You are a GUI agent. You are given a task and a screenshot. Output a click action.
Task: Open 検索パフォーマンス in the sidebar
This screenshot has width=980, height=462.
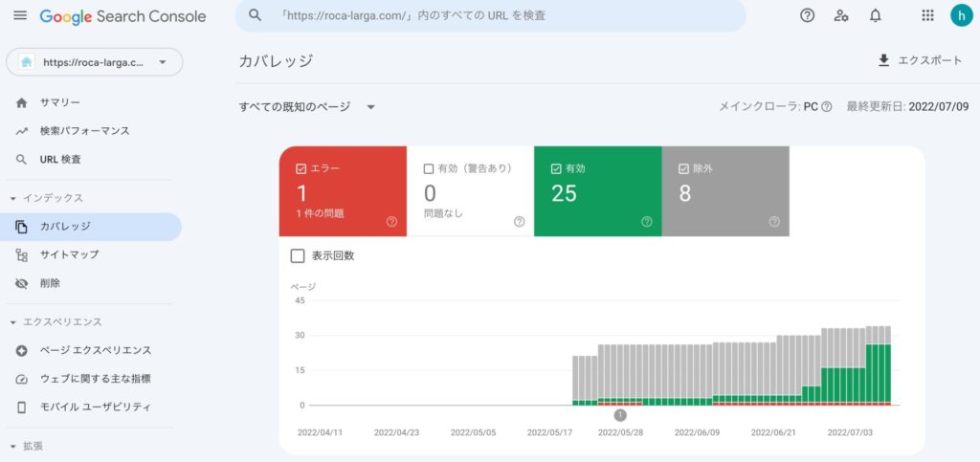(84, 131)
